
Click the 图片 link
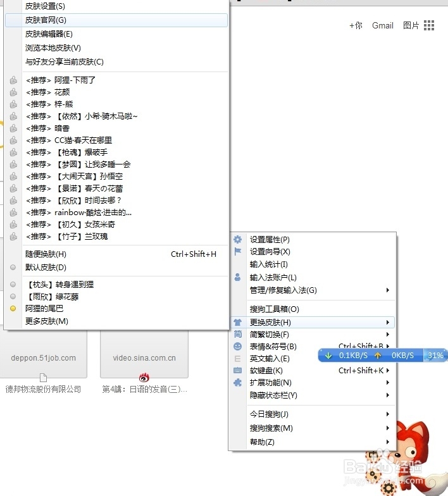click(x=411, y=25)
